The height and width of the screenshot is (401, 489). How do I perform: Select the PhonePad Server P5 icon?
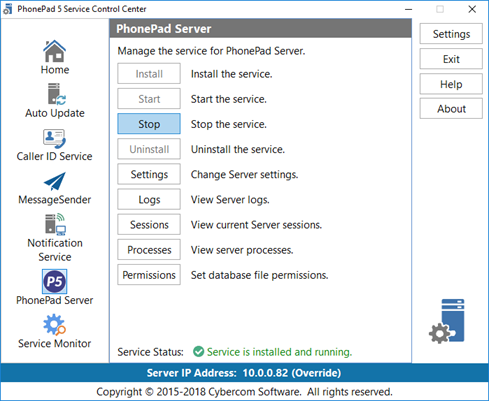point(54,281)
